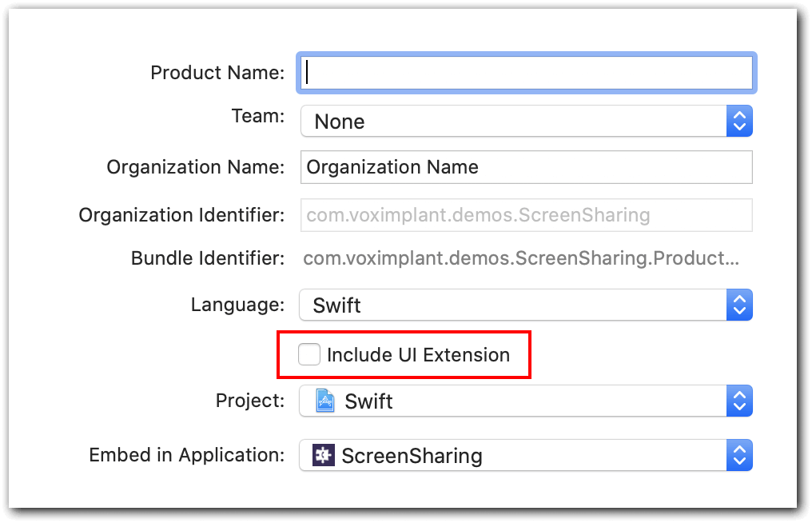
Task: Open the Embed in Application dropdown
Action: [x=526, y=455]
